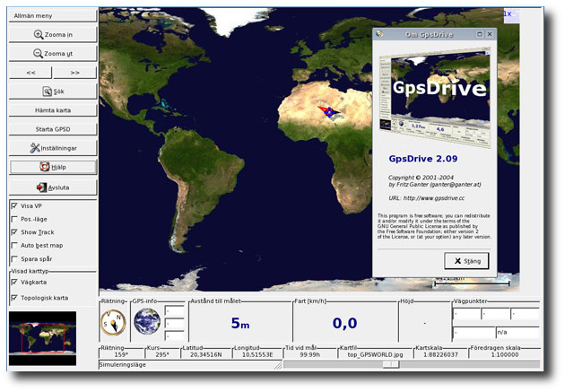Screen dimensions: 565x392
Task: Click the red-blue position marker on map
Action: coord(328,112)
